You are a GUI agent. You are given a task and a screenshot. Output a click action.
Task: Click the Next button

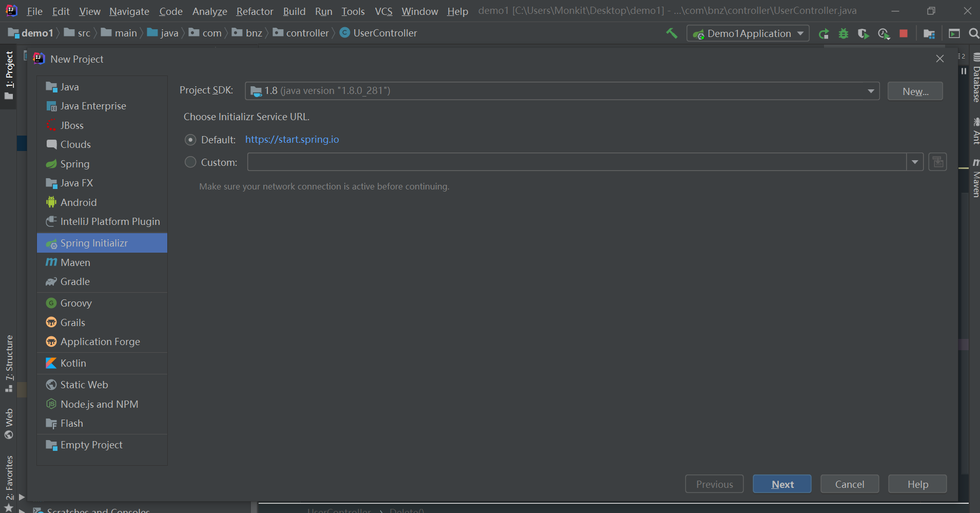782,484
